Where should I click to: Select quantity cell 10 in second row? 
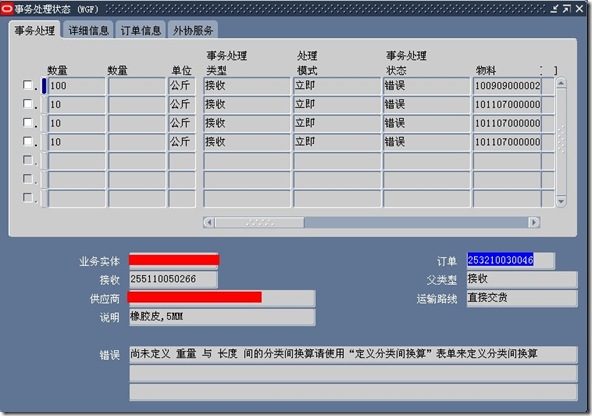[77, 105]
